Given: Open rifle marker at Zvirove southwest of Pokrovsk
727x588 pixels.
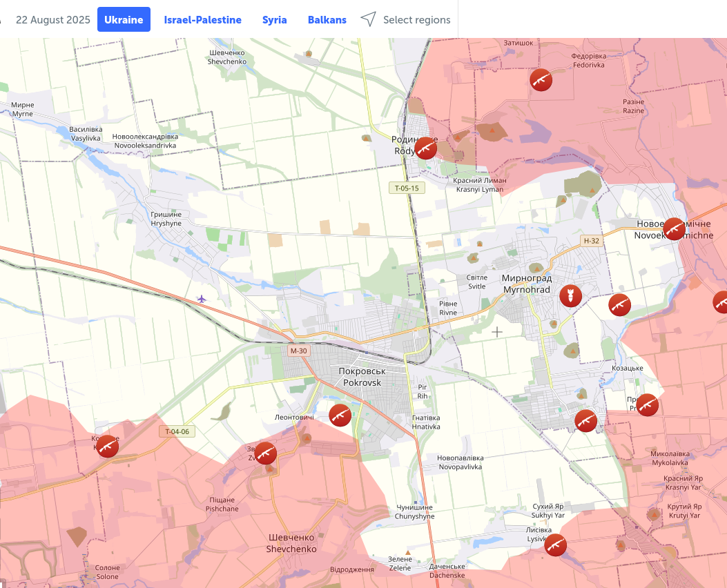Looking at the screenshot, I should tap(265, 453).
